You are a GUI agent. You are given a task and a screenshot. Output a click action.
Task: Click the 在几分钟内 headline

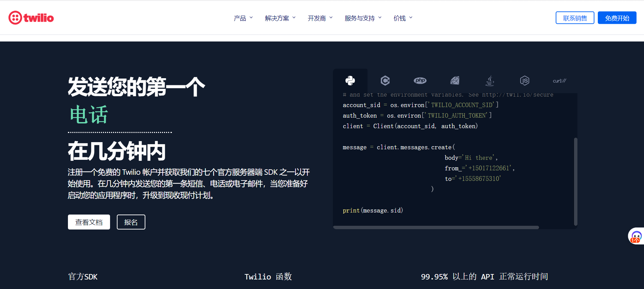(117, 151)
